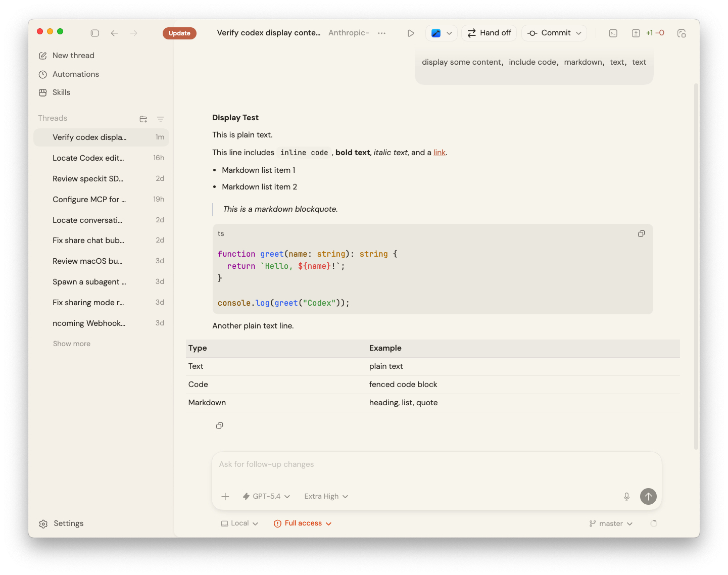Click the Hand off button
728x575 pixels.
coord(489,33)
